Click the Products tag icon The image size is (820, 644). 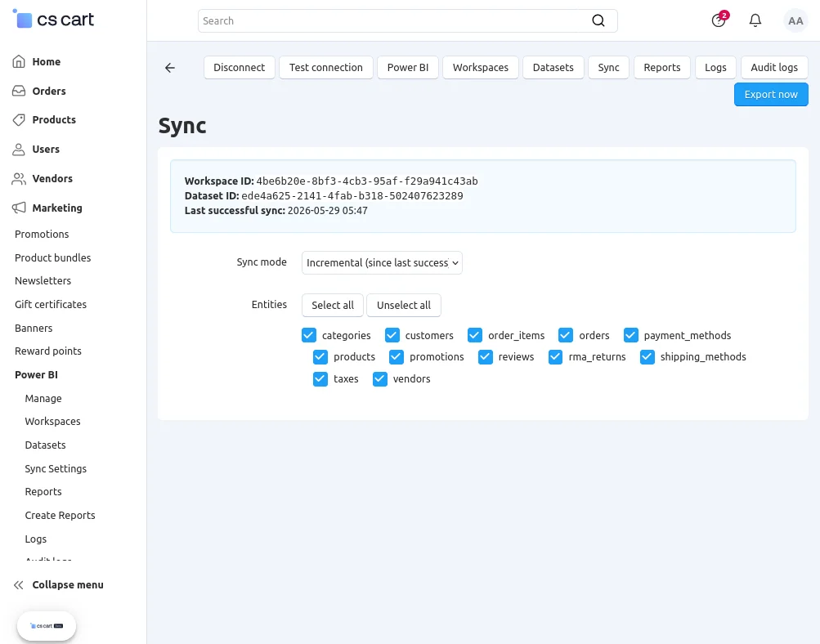19,119
